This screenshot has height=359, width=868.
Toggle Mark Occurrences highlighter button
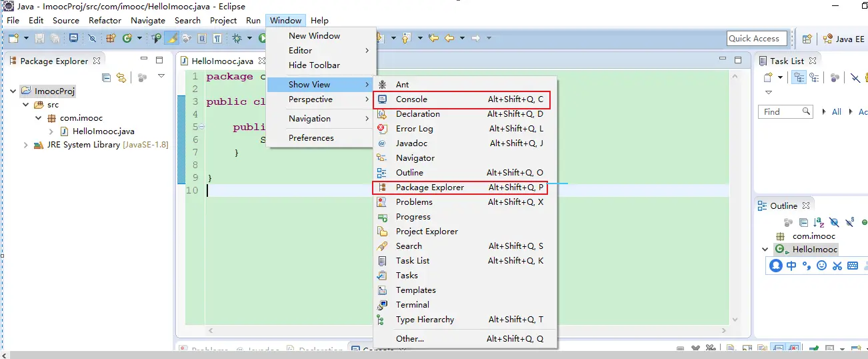(171, 39)
